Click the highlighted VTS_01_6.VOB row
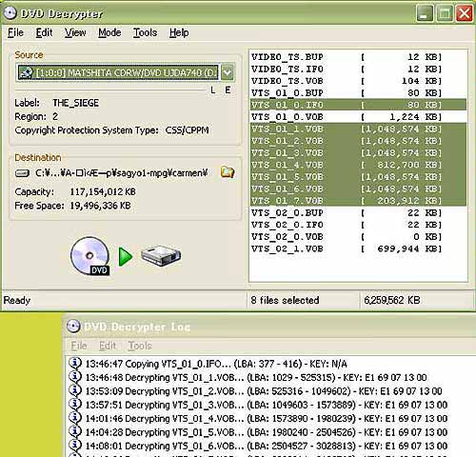This screenshot has height=457, width=476. (358, 189)
